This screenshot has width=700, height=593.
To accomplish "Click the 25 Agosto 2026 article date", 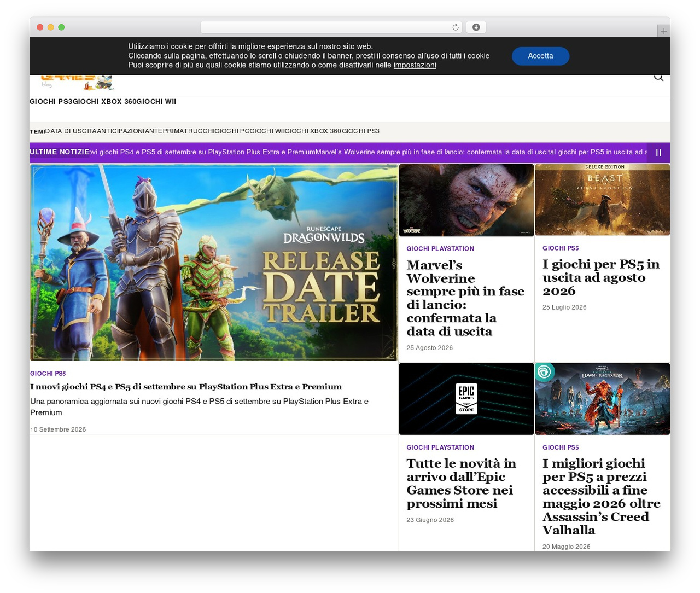I will (429, 348).
